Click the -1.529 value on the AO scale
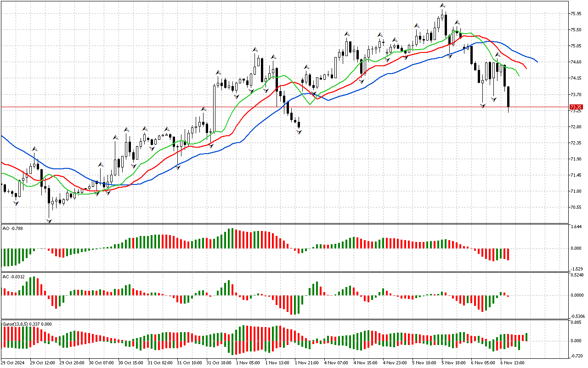The height and width of the screenshot is (368, 588). [577, 268]
